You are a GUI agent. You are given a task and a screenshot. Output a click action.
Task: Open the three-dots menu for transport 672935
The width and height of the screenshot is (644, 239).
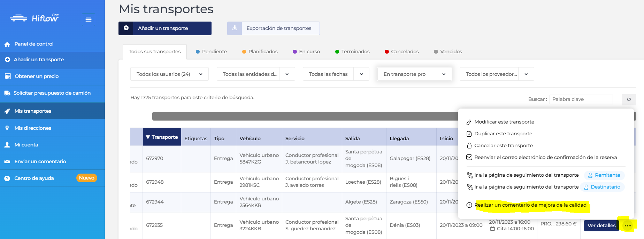click(628, 226)
